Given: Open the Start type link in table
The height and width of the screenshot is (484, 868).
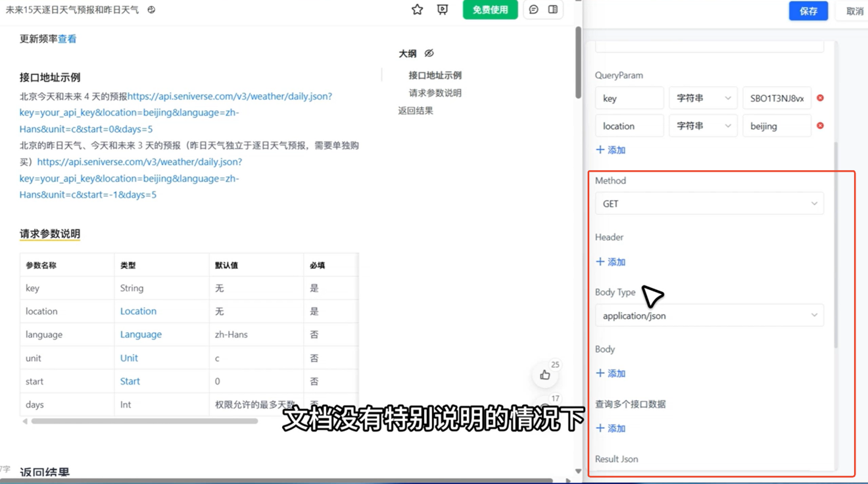Looking at the screenshot, I should [x=130, y=381].
